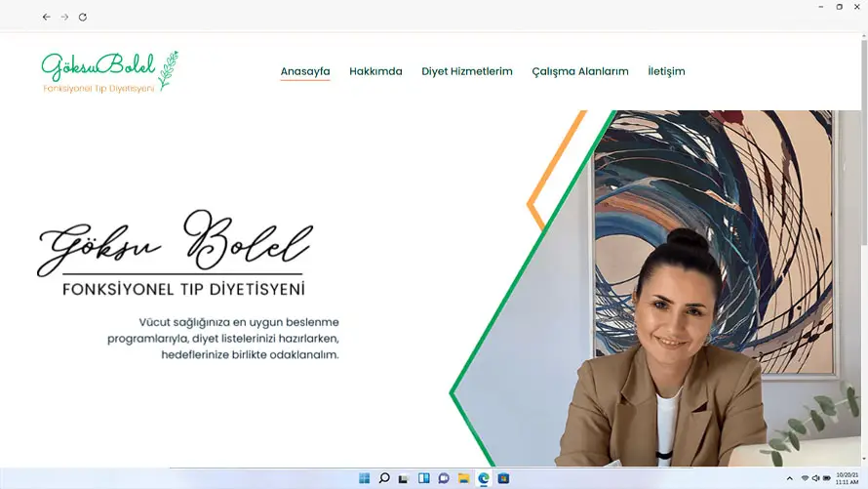Open File Explorer folder icon

(x=464, y=478)
